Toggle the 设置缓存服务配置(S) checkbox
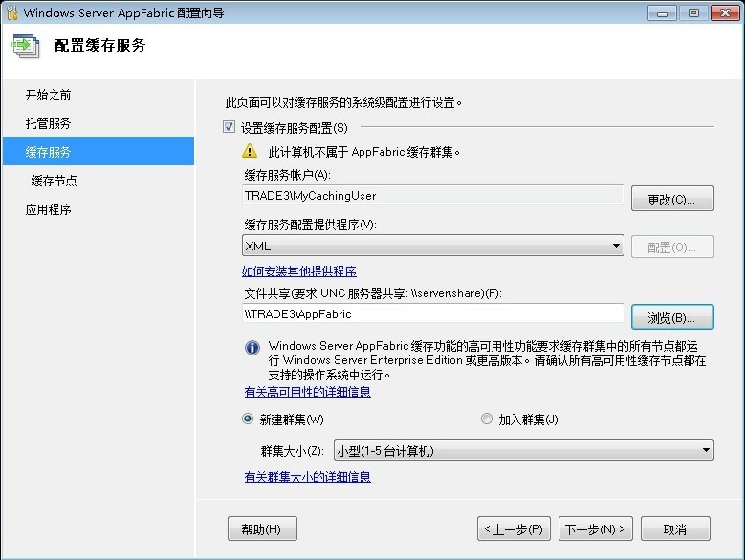Viewport: 745px width, 560px height. pos(229,127)
